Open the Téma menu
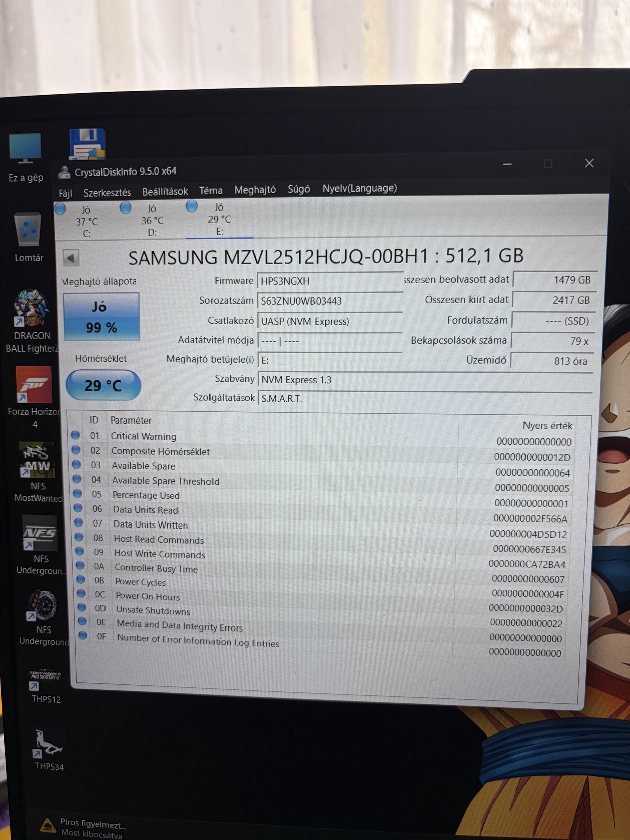Viewport: 630px width, 840px height. click(211, 191)
